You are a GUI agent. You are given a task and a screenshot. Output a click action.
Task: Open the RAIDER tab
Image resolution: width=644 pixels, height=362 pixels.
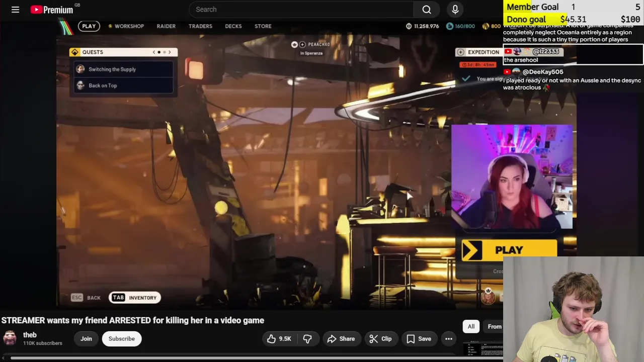[x=166, y=26]
